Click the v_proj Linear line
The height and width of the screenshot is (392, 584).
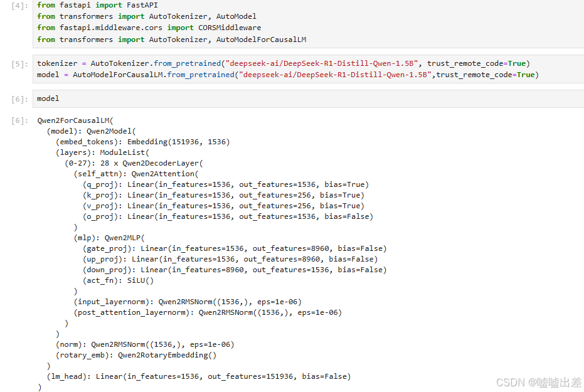223,206
